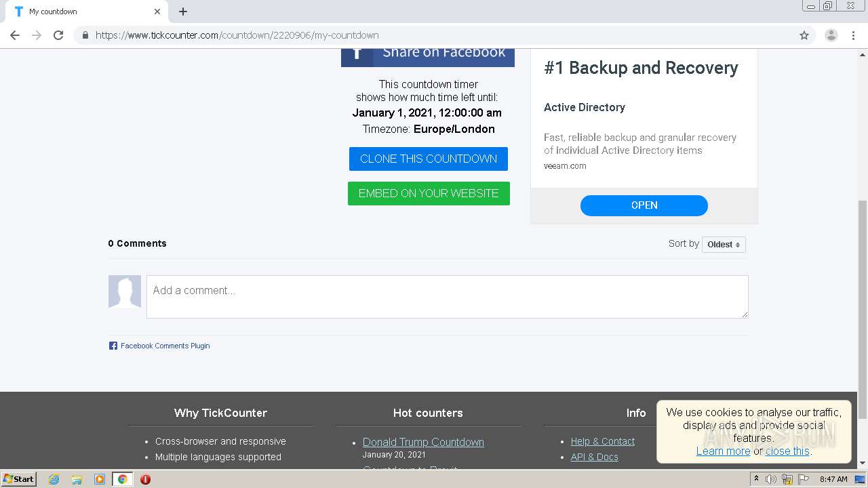Bookmark this page with the star icon

[804, 35]
